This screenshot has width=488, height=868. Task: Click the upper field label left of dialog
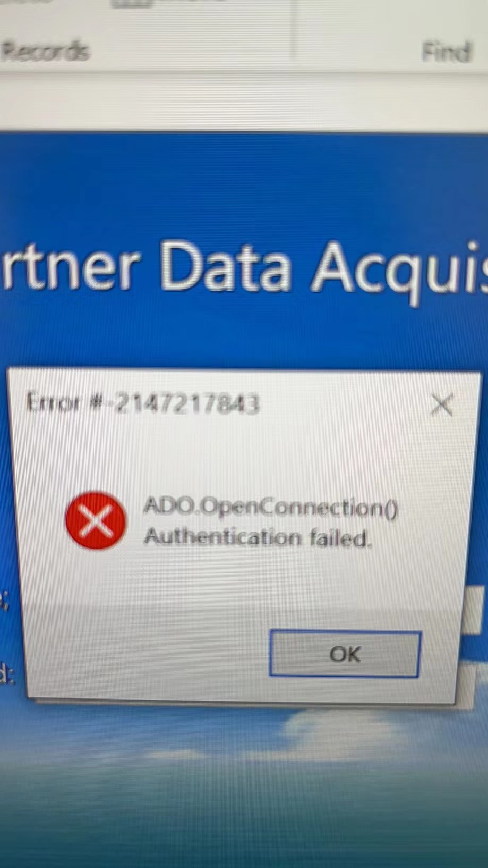tap(4, 601)
